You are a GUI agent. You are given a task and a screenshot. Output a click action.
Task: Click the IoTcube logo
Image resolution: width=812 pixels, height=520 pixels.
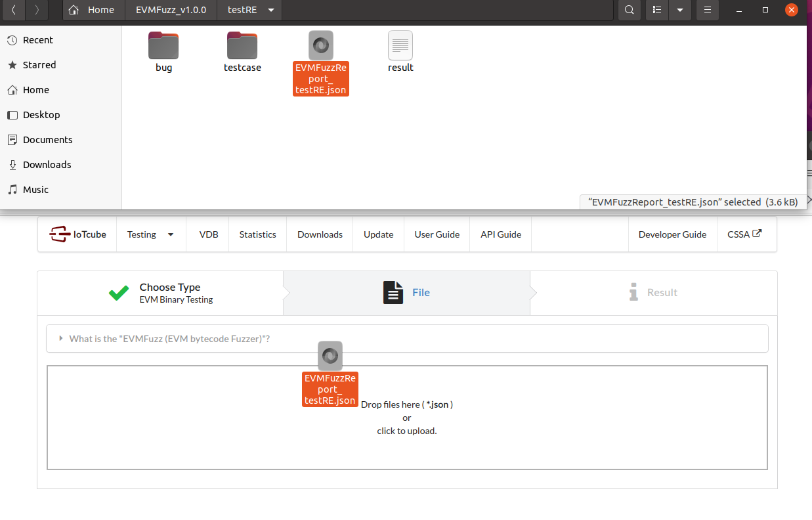[77, 234]
